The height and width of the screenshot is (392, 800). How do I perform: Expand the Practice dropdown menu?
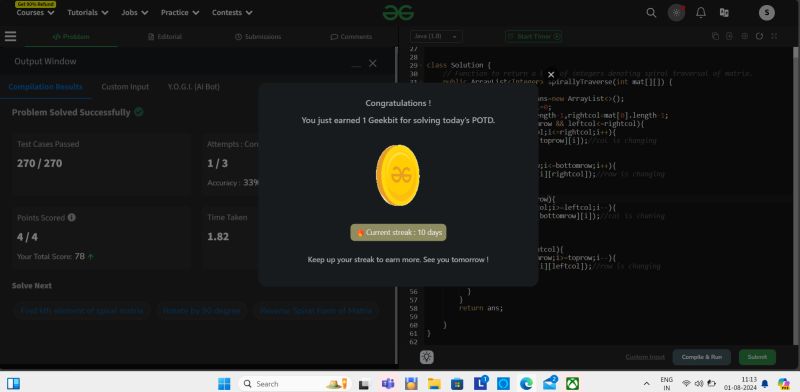click(x=180, y=13)
